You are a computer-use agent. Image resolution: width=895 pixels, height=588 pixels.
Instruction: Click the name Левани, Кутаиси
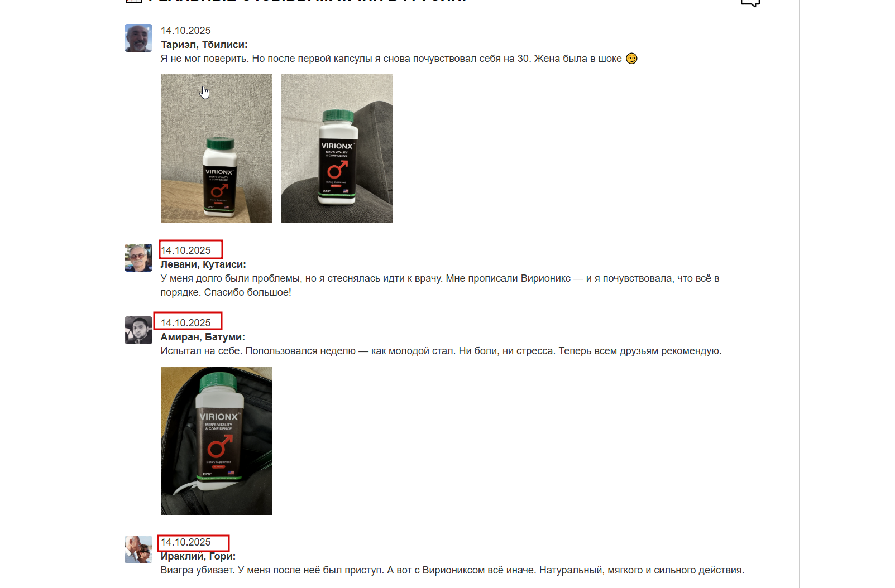point(203,264)
